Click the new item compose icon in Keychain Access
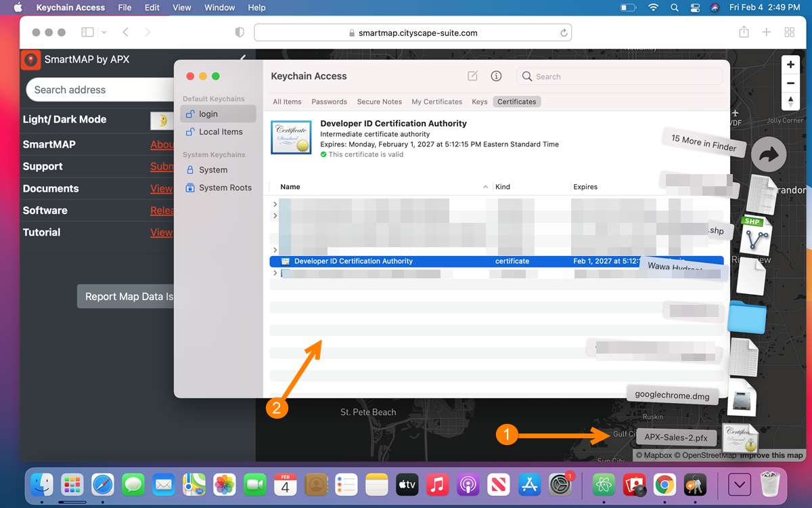 pos(472,77)
